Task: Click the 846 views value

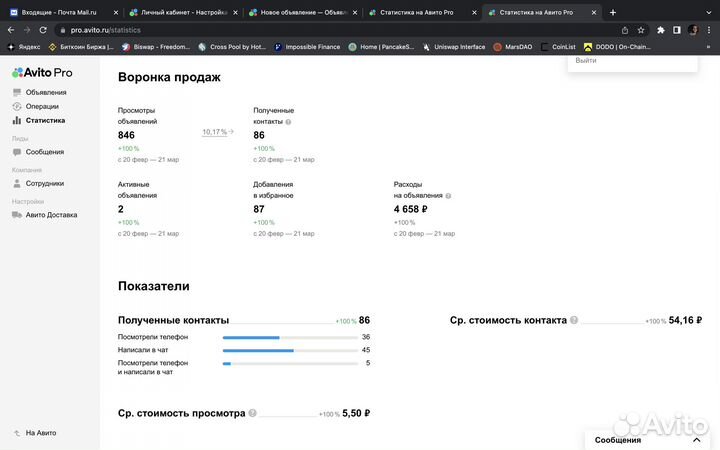Action: coord(126,135)
